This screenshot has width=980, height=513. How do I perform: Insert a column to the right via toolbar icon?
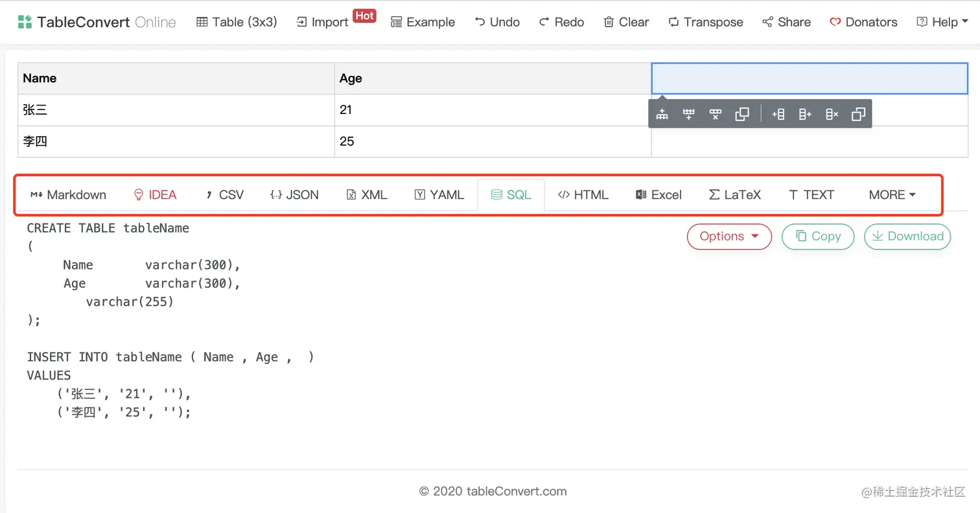click(x=804, y=113)
